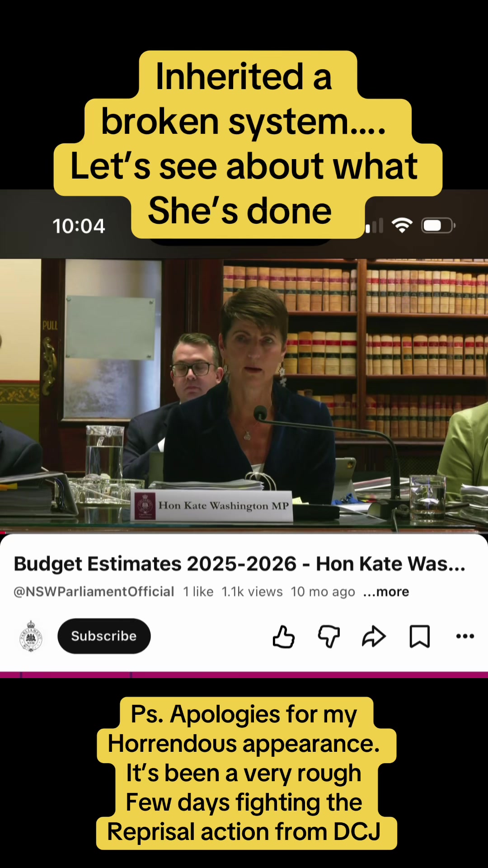Tap the share arrow icon

(374, 637)
